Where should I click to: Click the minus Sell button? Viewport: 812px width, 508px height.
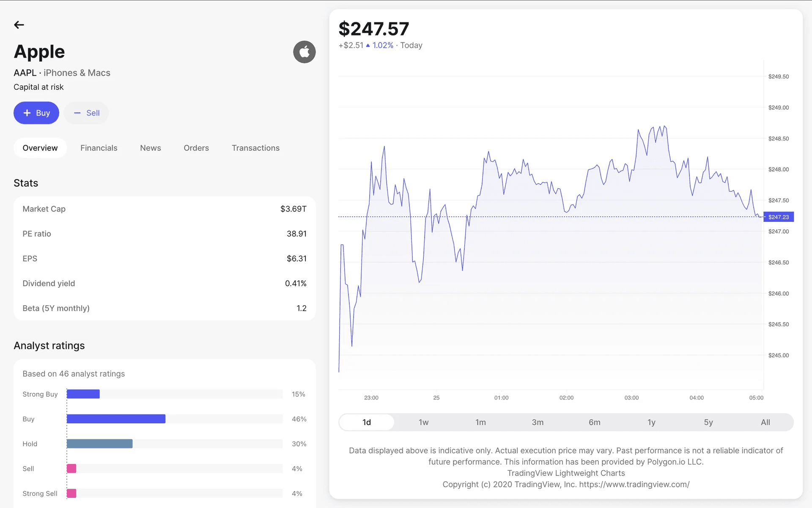[87, 113]
